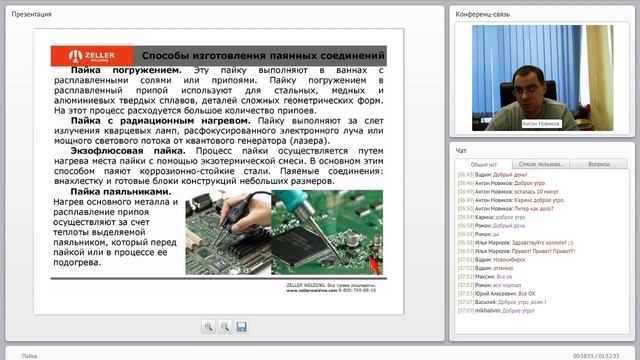This screenshot has width=640, height=360.
Task: Select chat message Питер как дела?
Action: pyautogui.click(x=505, y=209)
